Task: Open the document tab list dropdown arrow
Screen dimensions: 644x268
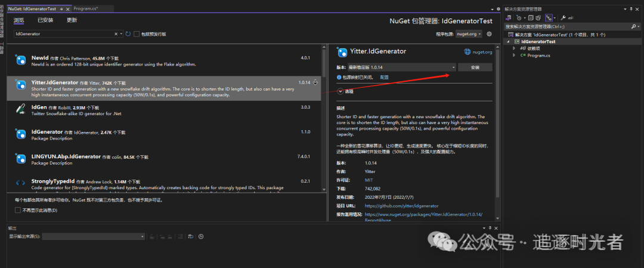Action: tap(493, 9)
